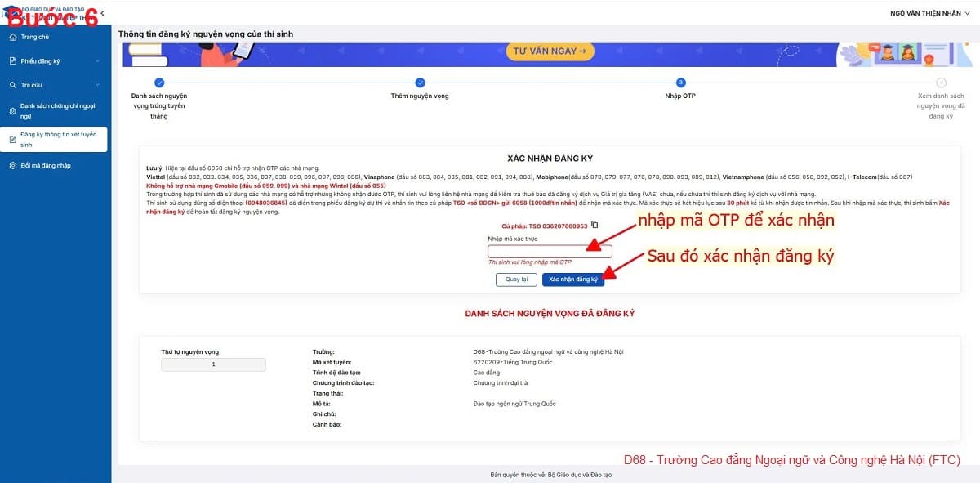Select the completed Thêm nguyện vọng step circle
Viewport: 980px width, 483px height.
click(x=420, y=83)
